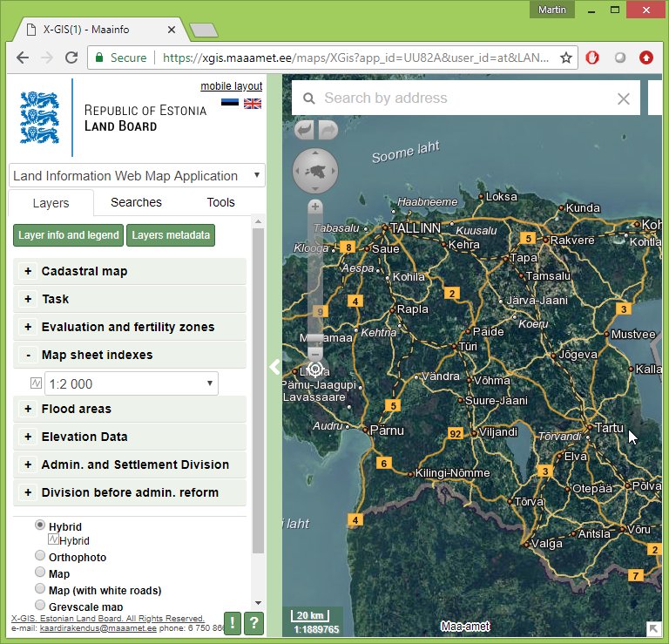Image resolution: width=669 pixels, height=644 pixels.
Task: Open the Land Information Web Map Application dropdown
Action: coord(136,175)
